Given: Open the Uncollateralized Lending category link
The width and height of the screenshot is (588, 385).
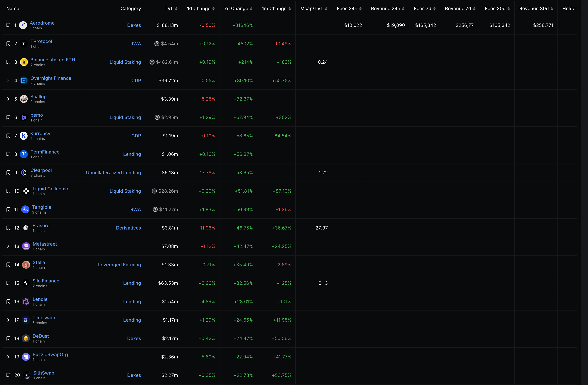Looking at the screenshot, I should [113, 173].
